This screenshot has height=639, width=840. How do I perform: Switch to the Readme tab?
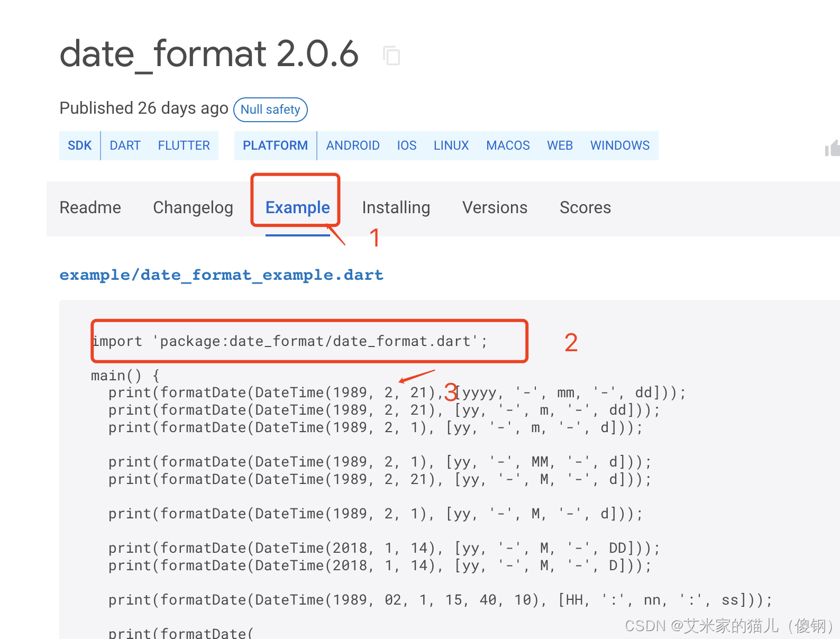click(90, 207)
